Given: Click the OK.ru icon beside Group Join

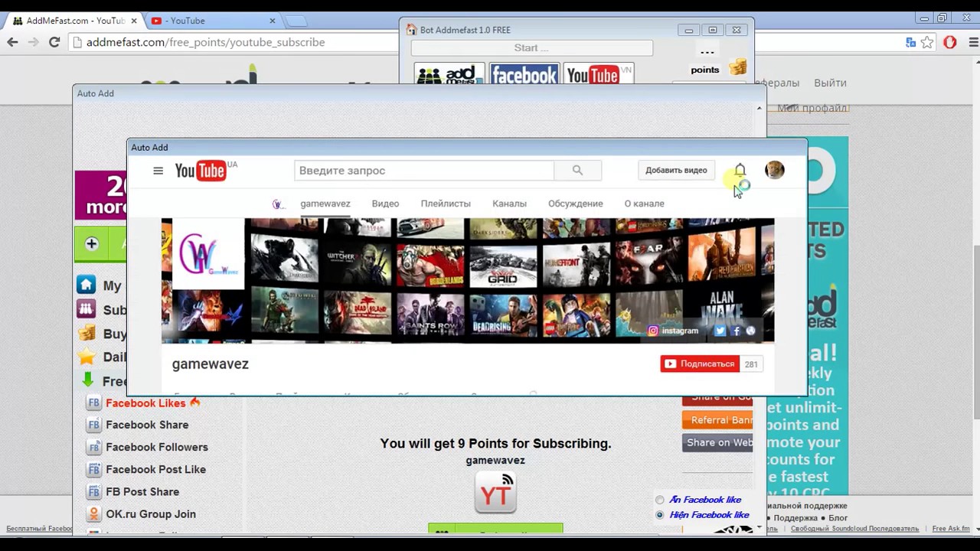Looking at the screenshot, I should click(93, 514).
